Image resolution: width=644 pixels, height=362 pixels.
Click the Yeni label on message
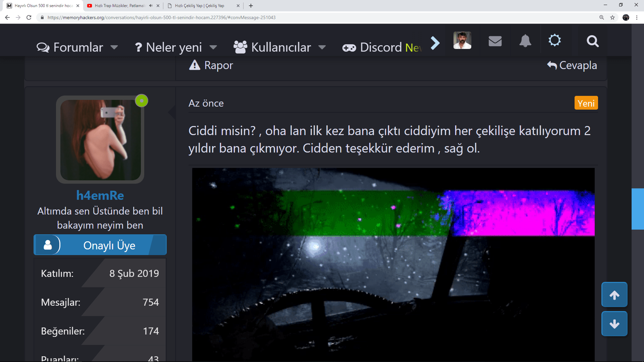pos(586,103)
